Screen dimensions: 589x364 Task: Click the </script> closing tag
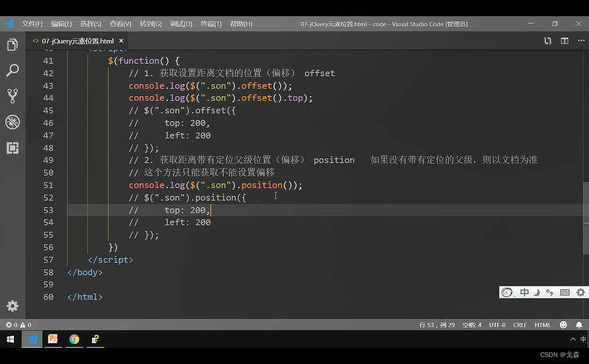point(111,260)
